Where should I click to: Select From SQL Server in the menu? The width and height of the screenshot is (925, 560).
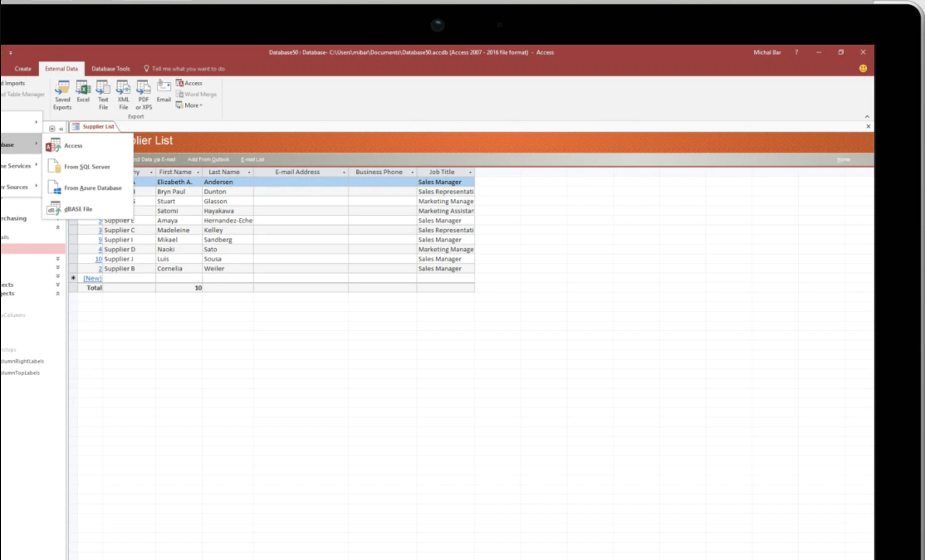(x=87, y=166)
